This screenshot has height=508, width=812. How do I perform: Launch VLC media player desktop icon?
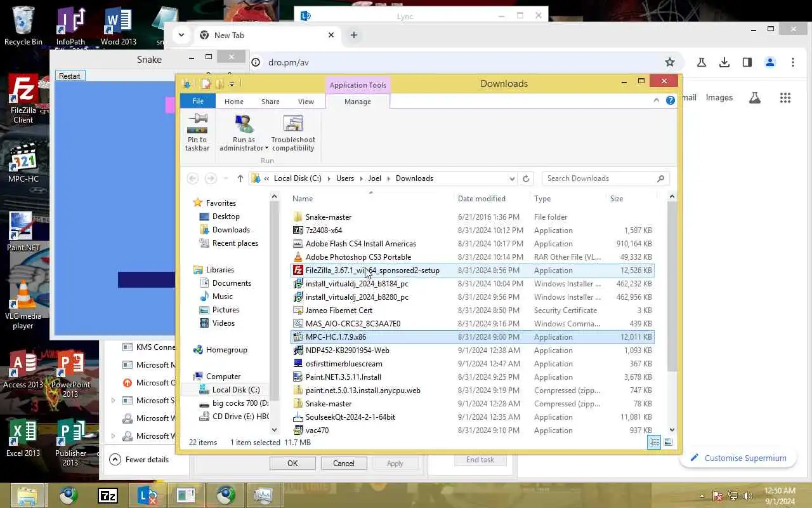23,305
